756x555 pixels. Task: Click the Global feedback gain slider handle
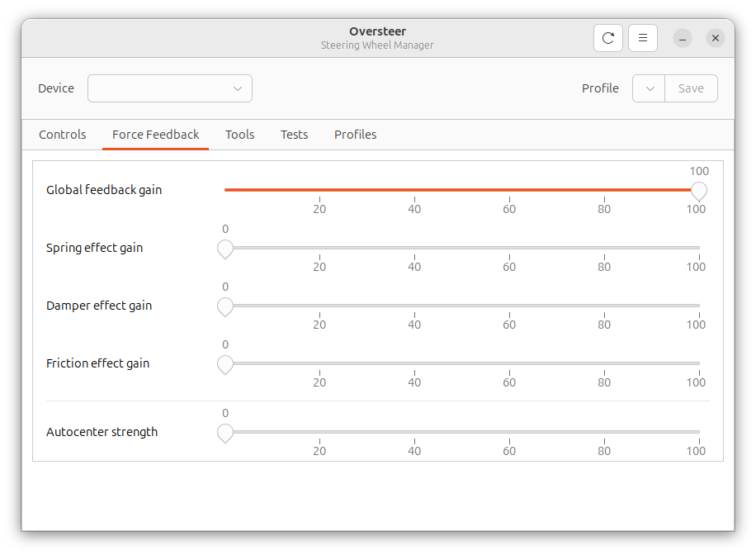tap(698, 191)
